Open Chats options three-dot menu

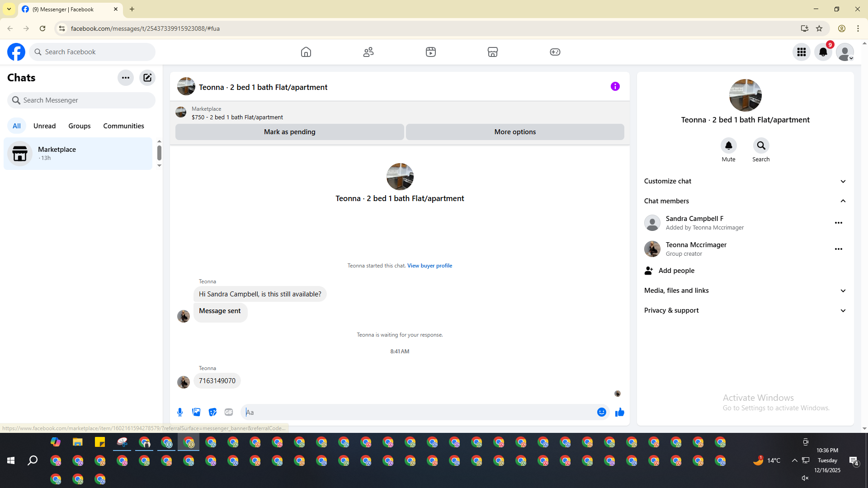coord(126,78)
